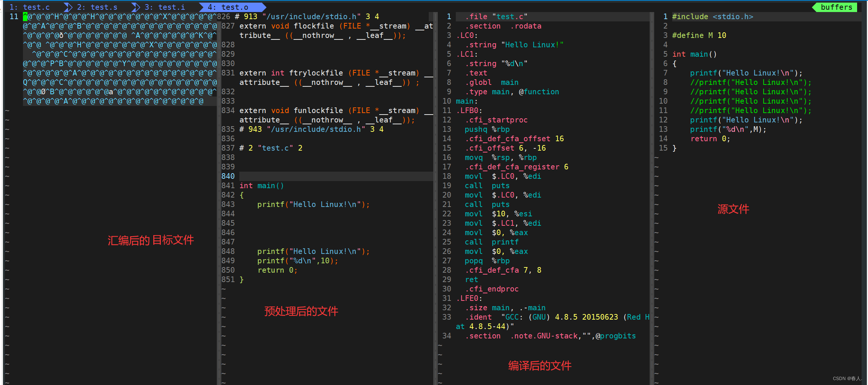
Task: Click the '# 2 "test.c" 2' line
Action: coord(271,148)
